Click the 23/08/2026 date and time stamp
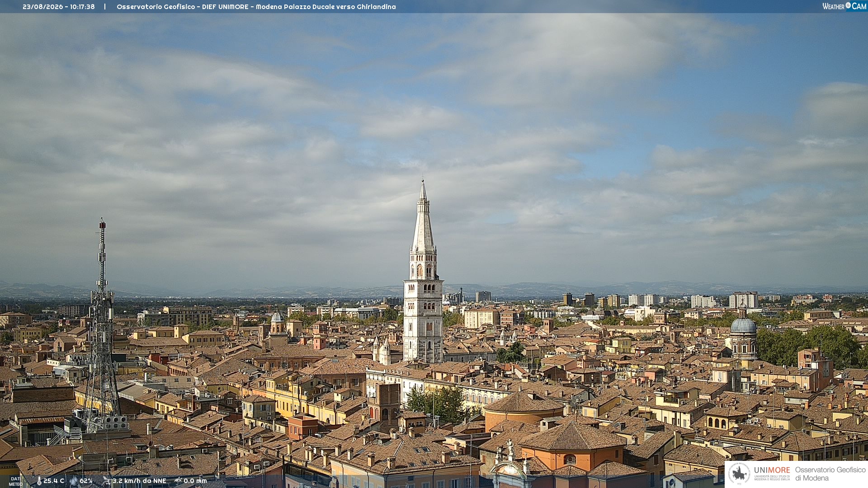 click(59, 7)
